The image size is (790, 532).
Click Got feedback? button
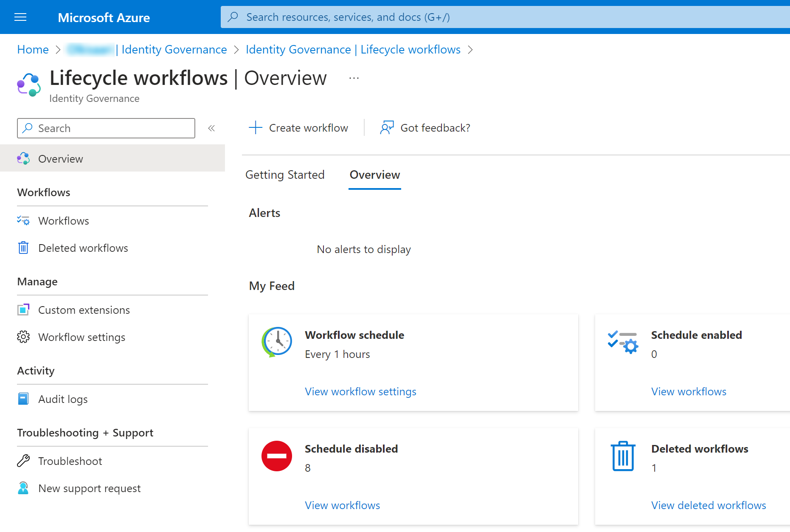pos(425,128)
